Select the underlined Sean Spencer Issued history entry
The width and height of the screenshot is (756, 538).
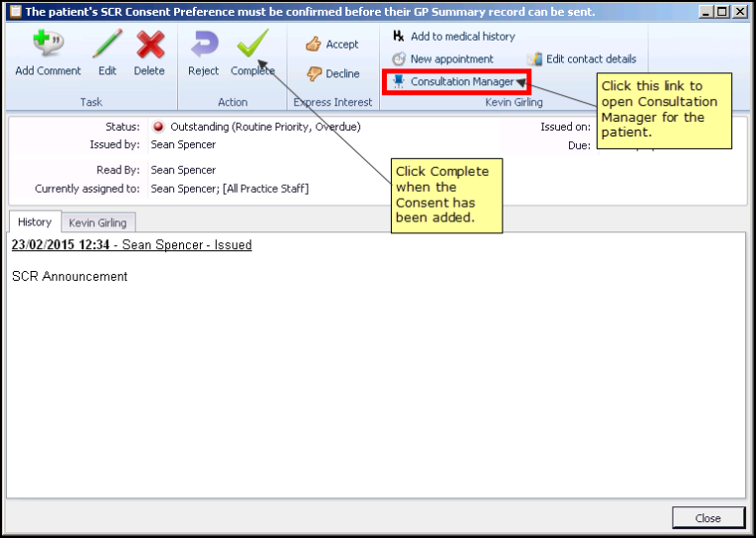132,245
